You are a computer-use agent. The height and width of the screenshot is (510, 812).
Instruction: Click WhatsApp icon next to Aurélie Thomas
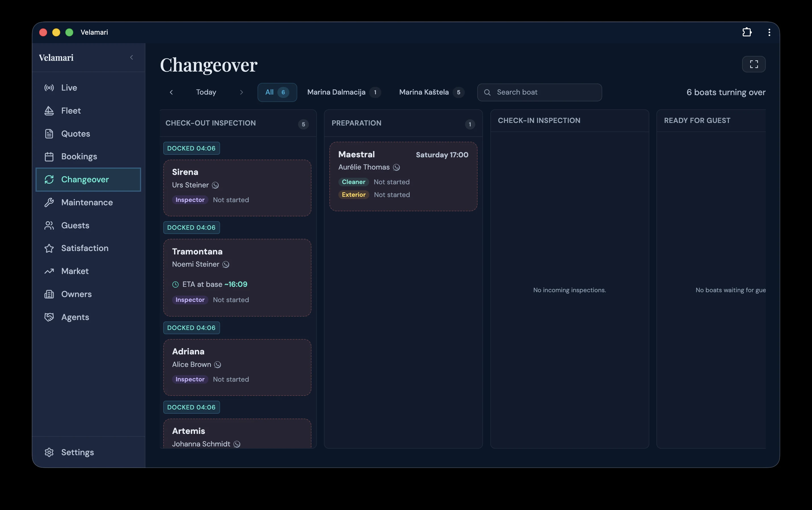point(397,167)
